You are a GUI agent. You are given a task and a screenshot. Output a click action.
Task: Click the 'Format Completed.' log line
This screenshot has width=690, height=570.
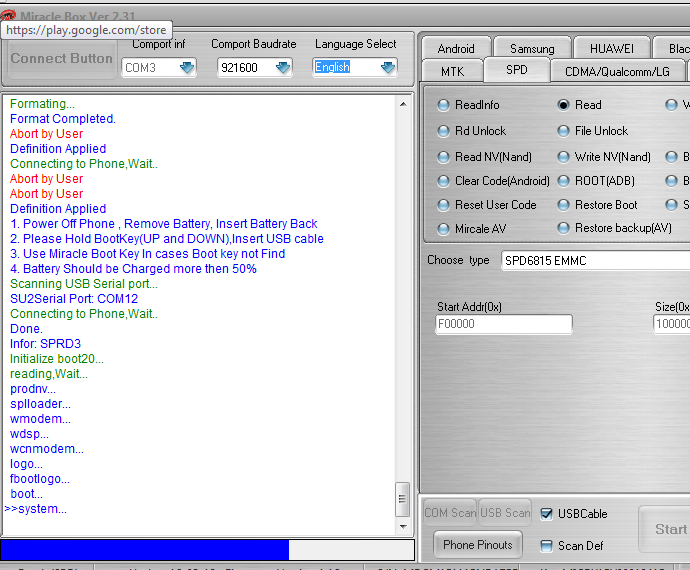click(62, 119)
